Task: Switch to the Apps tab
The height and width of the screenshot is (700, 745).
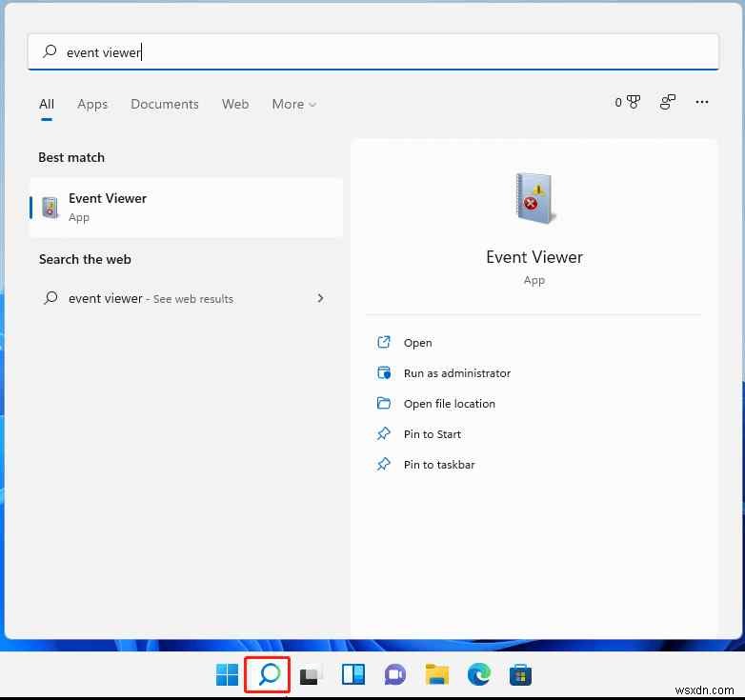Action: pos(92,104)
